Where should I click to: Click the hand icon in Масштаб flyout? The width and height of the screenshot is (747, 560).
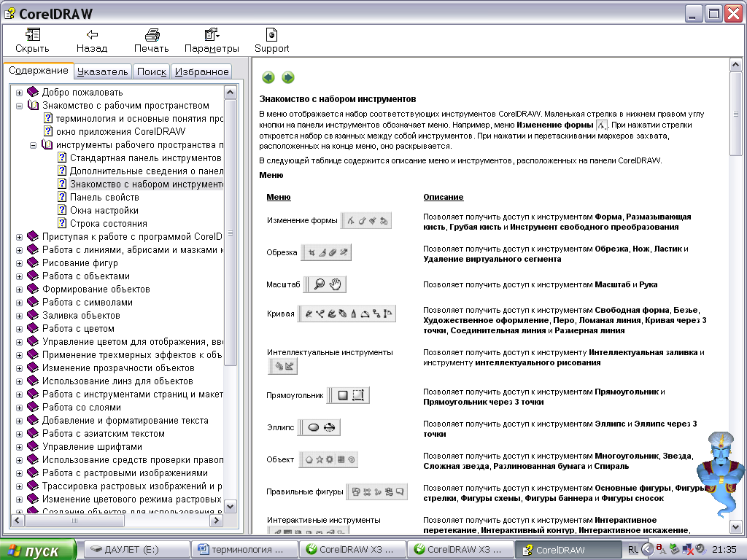point(336,284)
